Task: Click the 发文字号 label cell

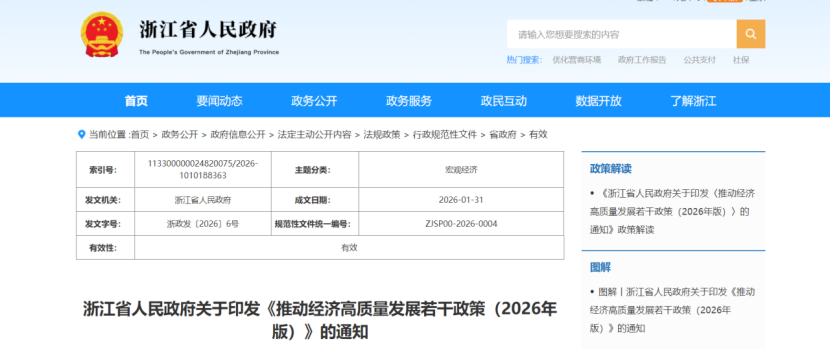Action: (x=105, y=224)
